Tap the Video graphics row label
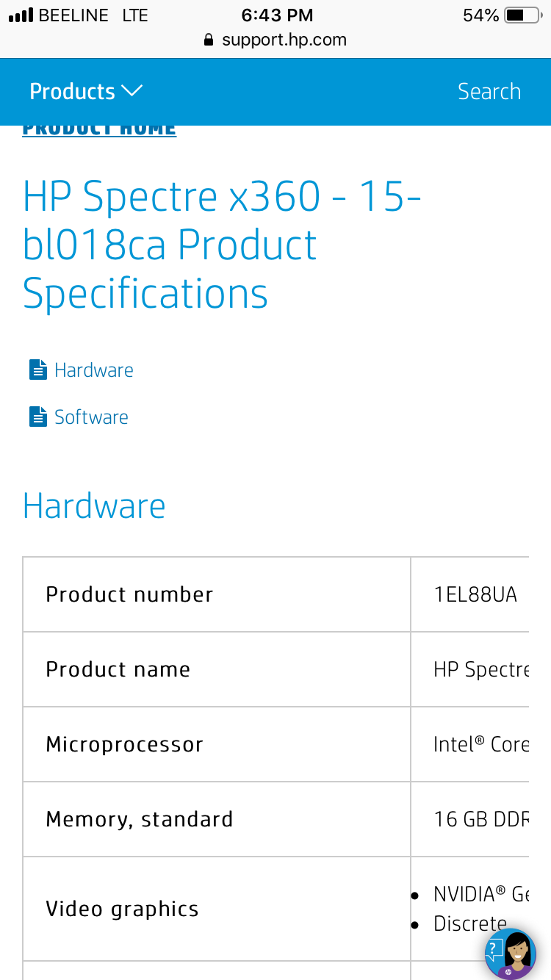Viewport: 551px width, 980px height. coord(122,909)
